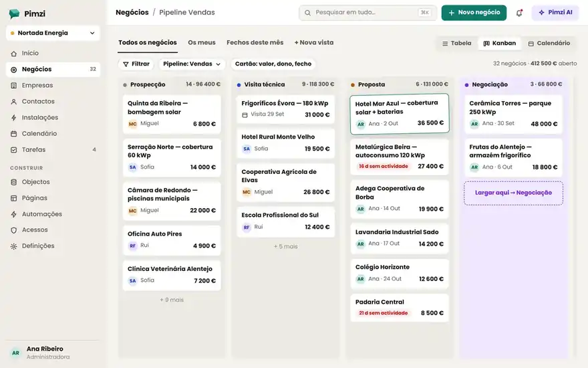Click the AR avatar on Hotel Mar Azul card

pyautogui.click(x=361, y=124)
